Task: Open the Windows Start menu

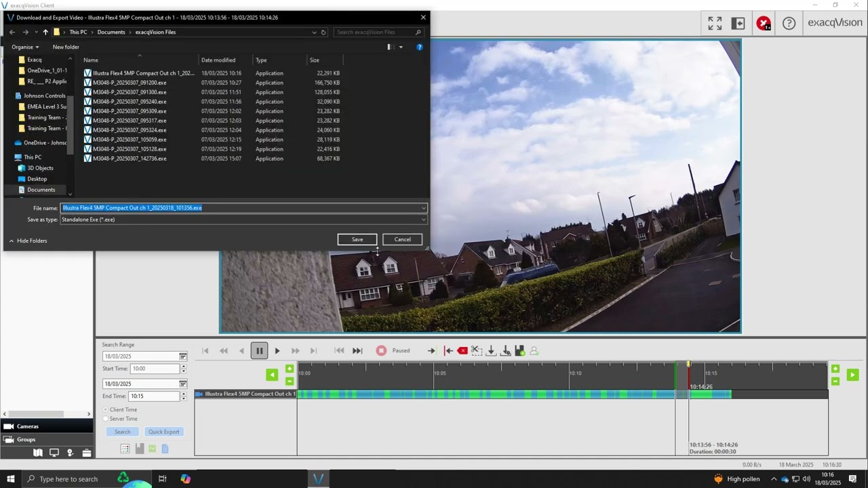Action: point(11,479)
